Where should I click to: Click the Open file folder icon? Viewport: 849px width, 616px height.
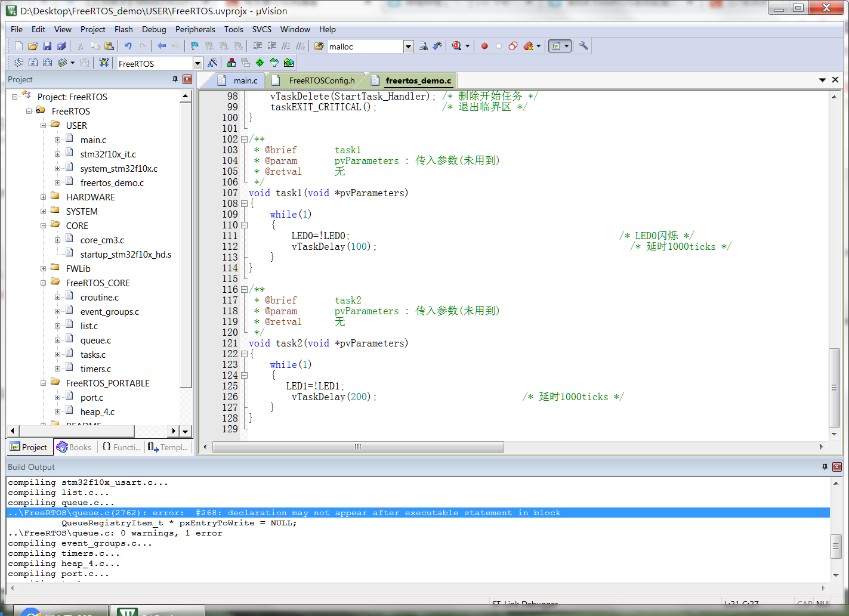click(33, 46)
